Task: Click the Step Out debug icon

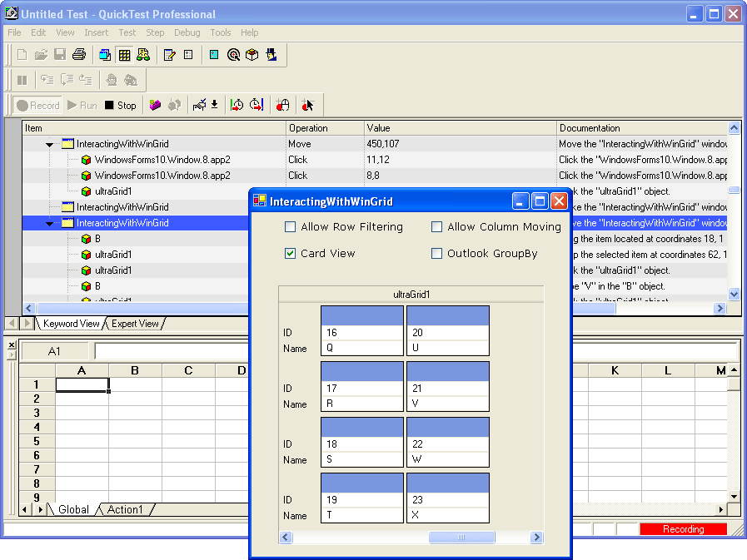Action: [86, 80]
